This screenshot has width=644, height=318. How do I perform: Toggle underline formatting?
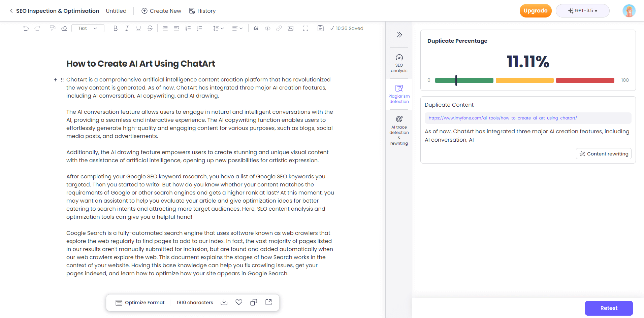[138, 28]
